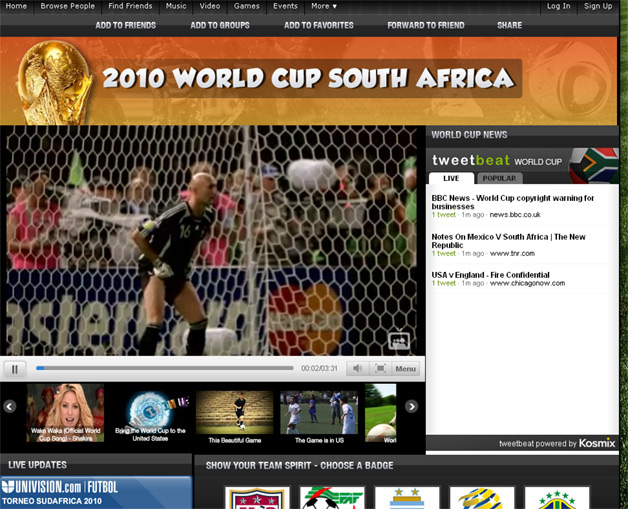Select the Algeria FAF team badge
The image size is (628, 509).
pos(332,498)
